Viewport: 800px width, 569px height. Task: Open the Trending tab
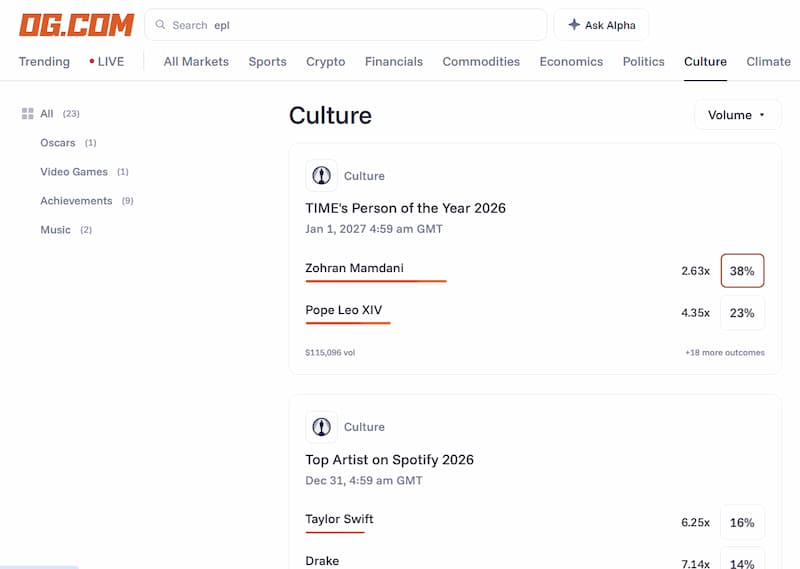pos(44,61)
